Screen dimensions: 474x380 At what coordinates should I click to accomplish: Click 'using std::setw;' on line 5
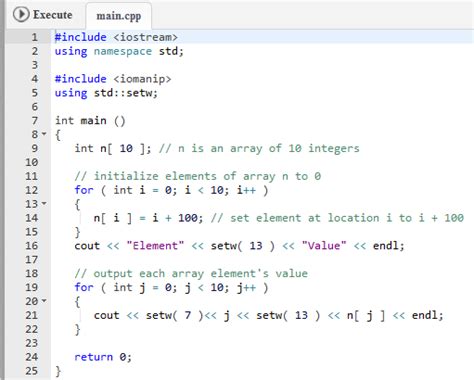point(106,93)
